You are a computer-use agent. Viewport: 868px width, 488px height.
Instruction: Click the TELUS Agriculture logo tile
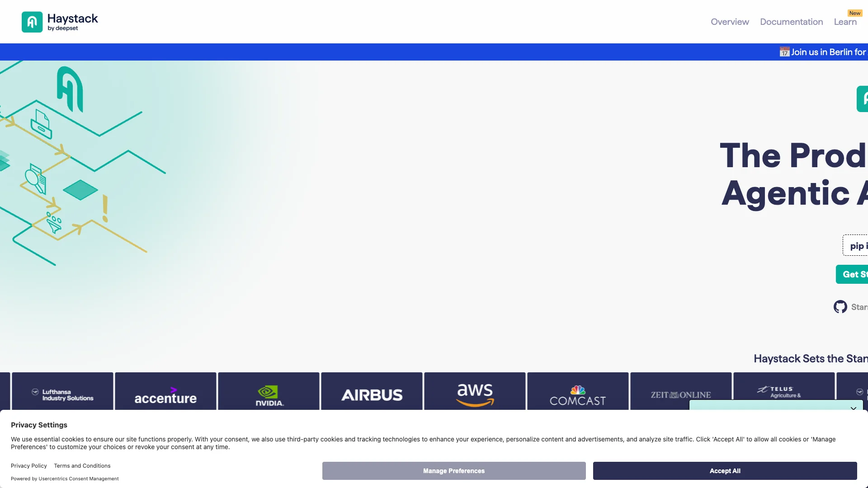pyautogui.click(x=783, y=389)
